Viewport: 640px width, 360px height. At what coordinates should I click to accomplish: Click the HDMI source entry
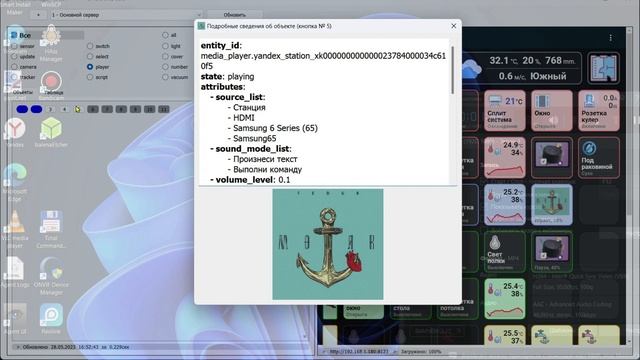tap(244, 118)
